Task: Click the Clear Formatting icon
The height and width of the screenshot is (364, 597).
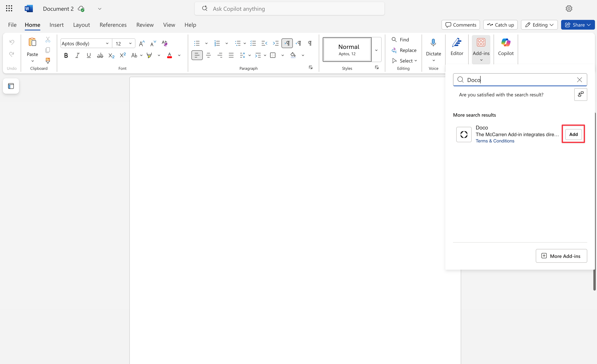Action: pyautogui.click(x=164, y=43)
